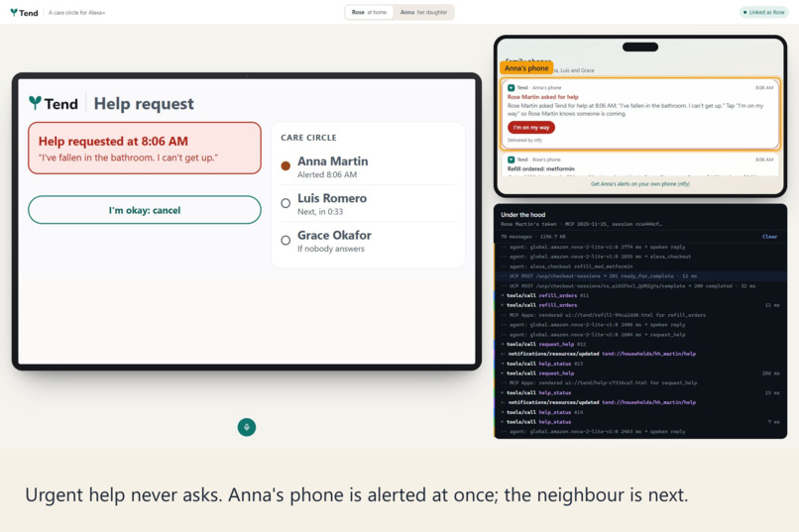This screenshot has width=799, height=532.
Task: Click the Help request page title
Action: tap(144, 104)
